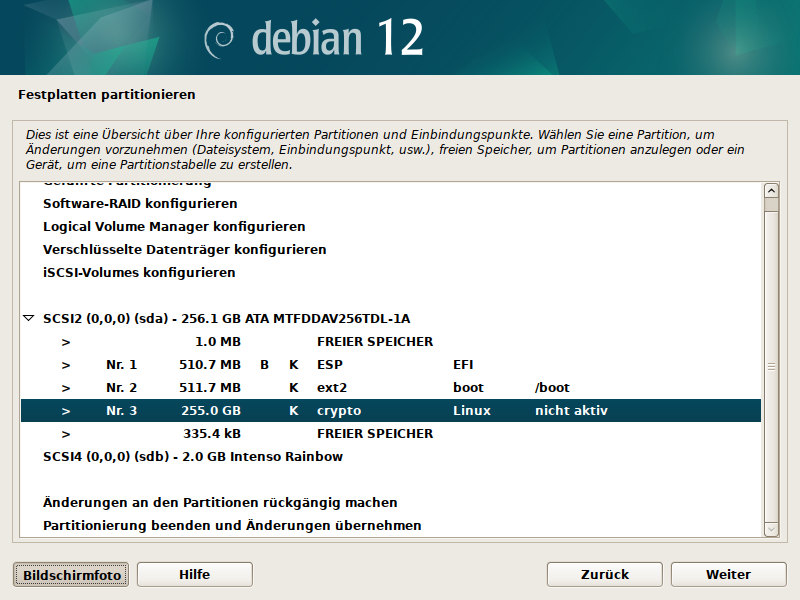Select the Nr. 1 ESP partition
800x600 pixels.
click(x=390, y=365)
